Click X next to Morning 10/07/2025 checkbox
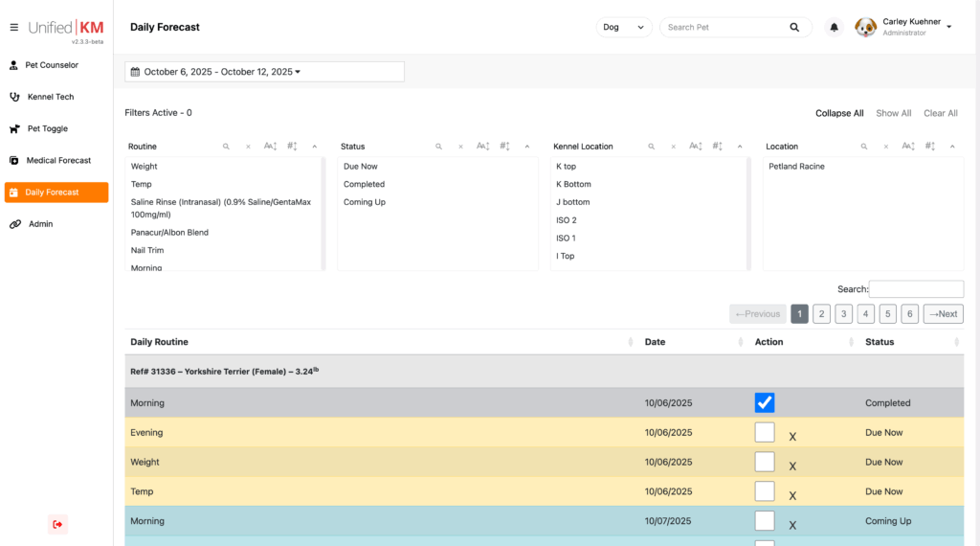The height and width of the screenshot is (546, 980). tap(792, 525)
